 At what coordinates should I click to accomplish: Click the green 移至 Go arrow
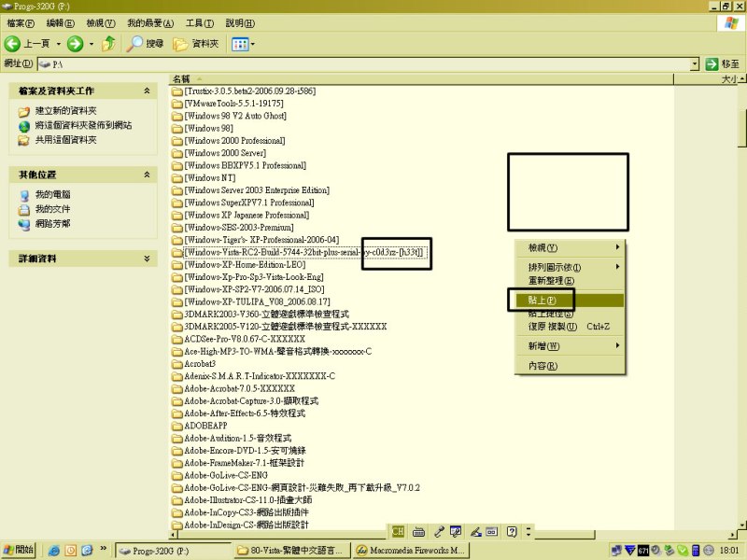click(712, 63)
